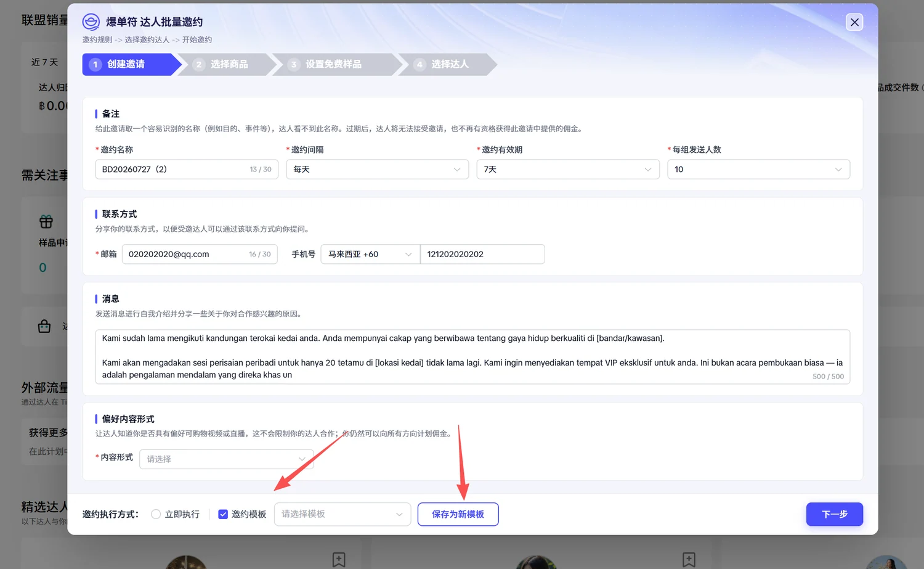924x569 pixels.
Task: Click the 选择邀约达人 breadcrumb text
Action: coord(147,39)
